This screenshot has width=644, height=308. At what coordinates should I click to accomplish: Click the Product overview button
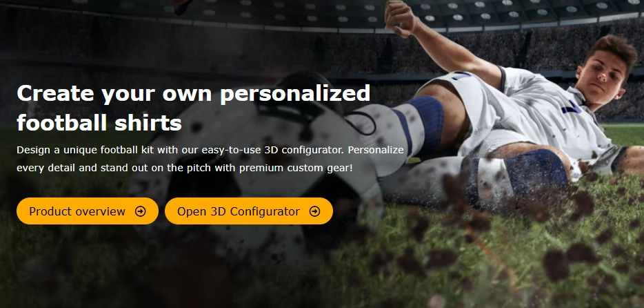[x=88, y=211]
